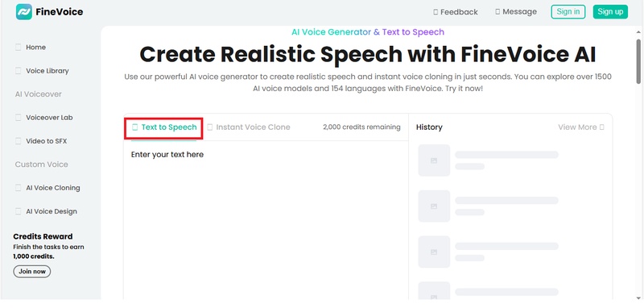The height and width of the screenshot is (308, 644).
Task: Click the History heading
Action: 429,127
